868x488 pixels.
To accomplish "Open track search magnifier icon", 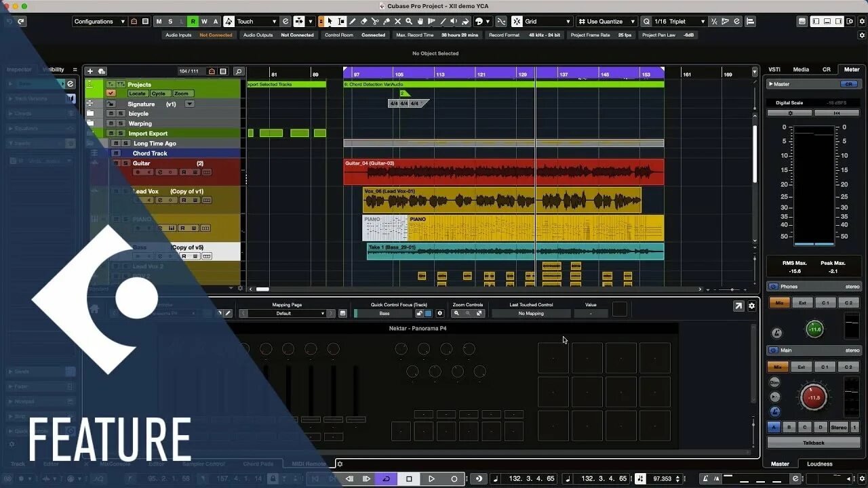I will click(239, 71).
